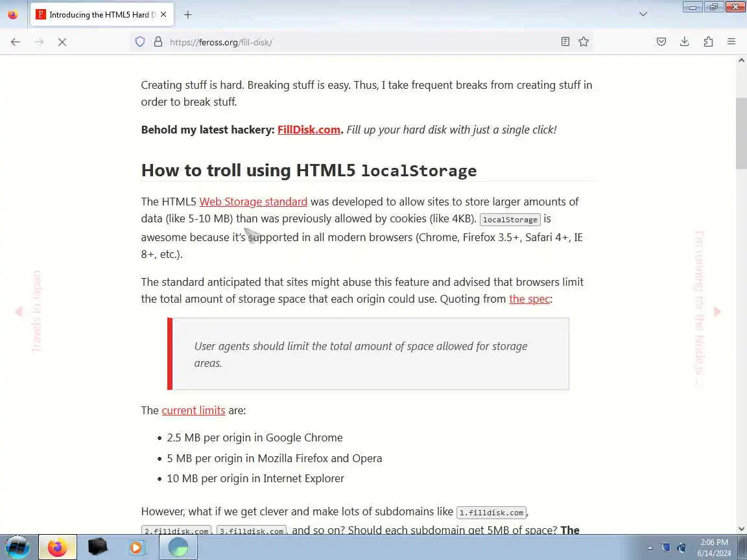Open a new tab with plus button
Viewport: 747px width, 560px height.
[x=187, y=15]
